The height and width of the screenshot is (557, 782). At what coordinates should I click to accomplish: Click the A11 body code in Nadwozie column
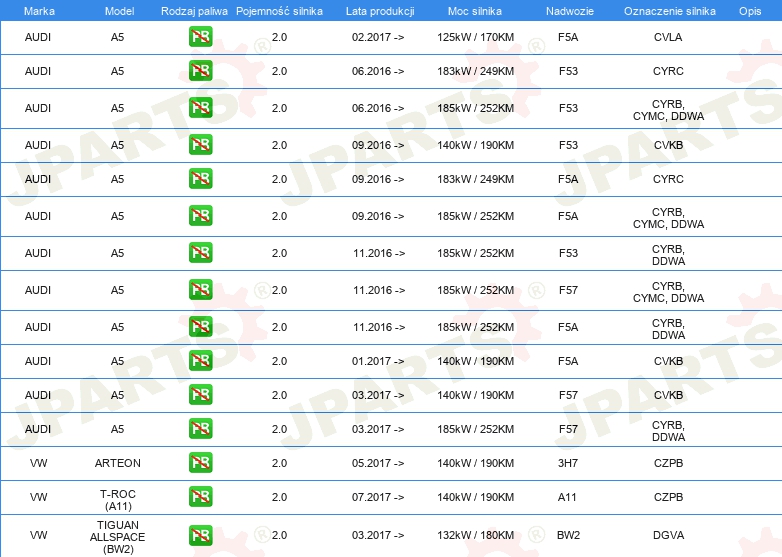coord(567,497)
